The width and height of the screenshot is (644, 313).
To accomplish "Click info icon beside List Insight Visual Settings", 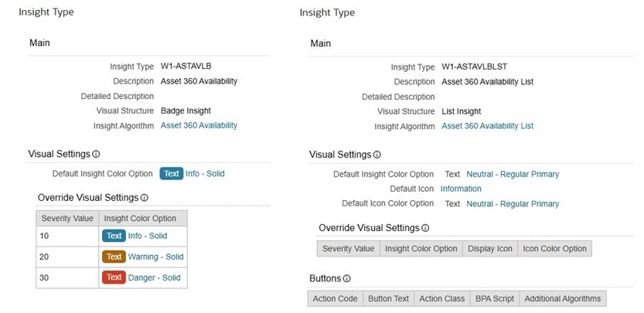I will pyautogui.click(x=377, y=155).
